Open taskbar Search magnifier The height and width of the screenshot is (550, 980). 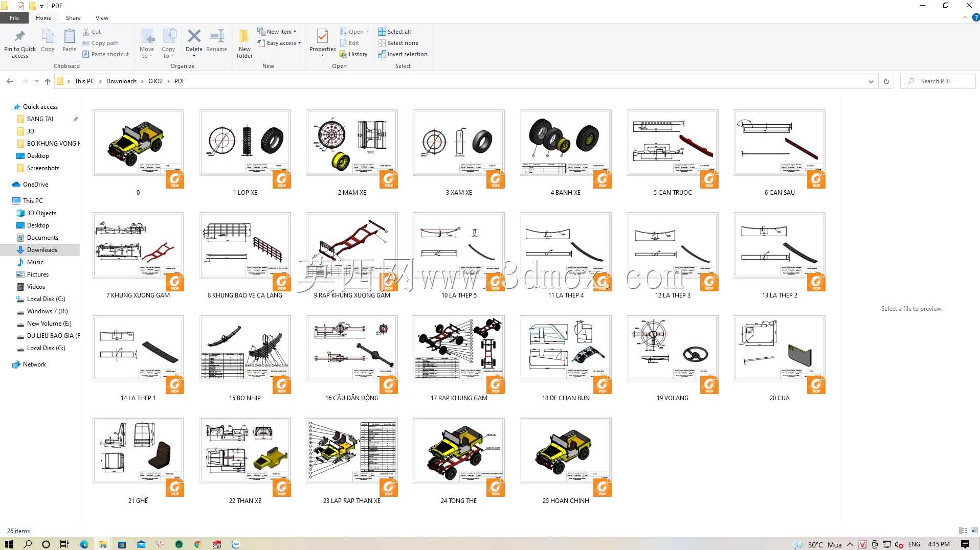tap(28, 544)
